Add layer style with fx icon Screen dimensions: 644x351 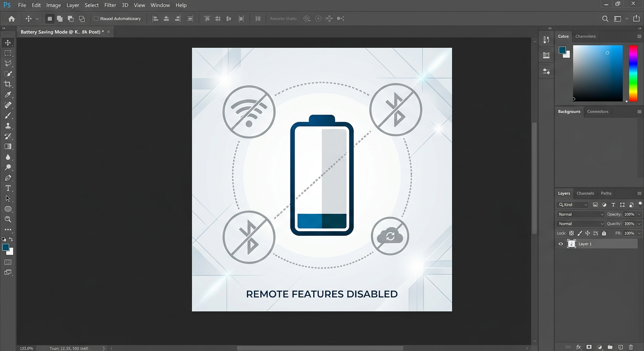click(x=579, y=347)
